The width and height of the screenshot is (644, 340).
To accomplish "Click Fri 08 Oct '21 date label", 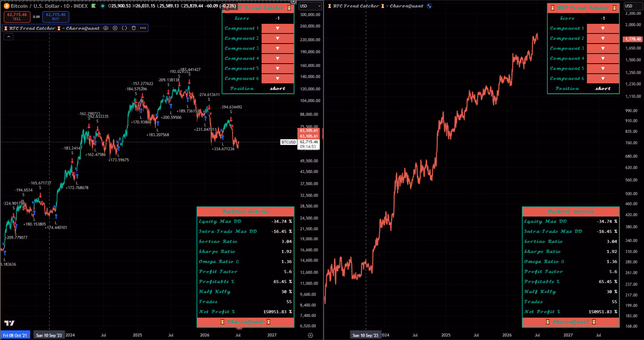I will 15,335.
